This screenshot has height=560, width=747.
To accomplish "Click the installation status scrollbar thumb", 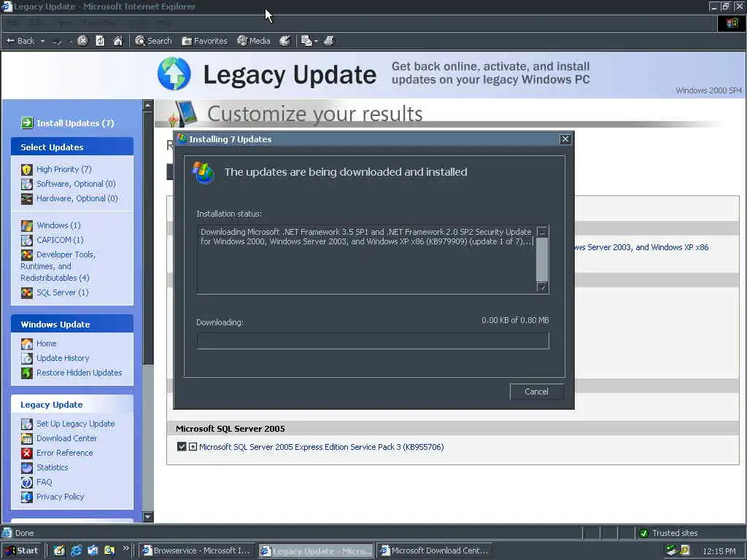I will pyautogui.click(x=542, y=259).
